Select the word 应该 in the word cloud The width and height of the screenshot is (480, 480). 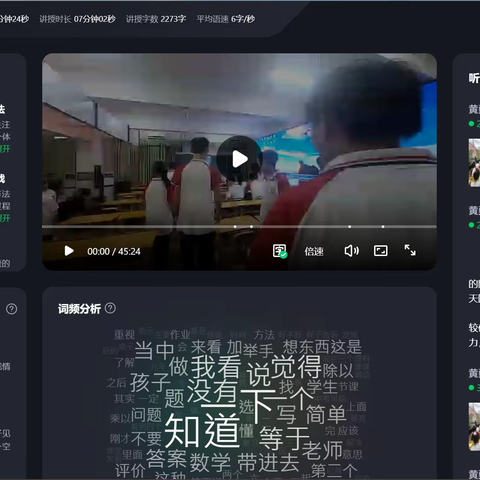[x=348, y=431]
